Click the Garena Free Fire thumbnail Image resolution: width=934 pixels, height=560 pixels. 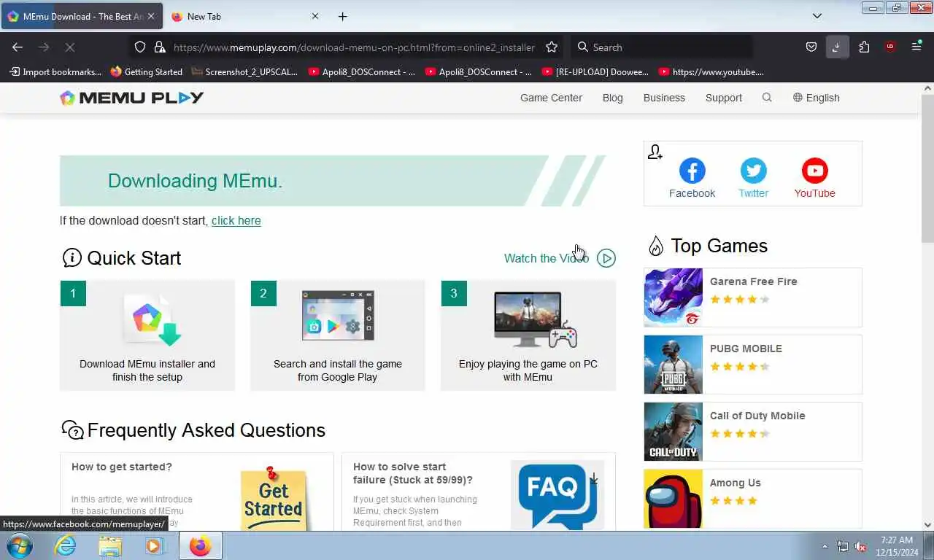[x=674, y=297]
